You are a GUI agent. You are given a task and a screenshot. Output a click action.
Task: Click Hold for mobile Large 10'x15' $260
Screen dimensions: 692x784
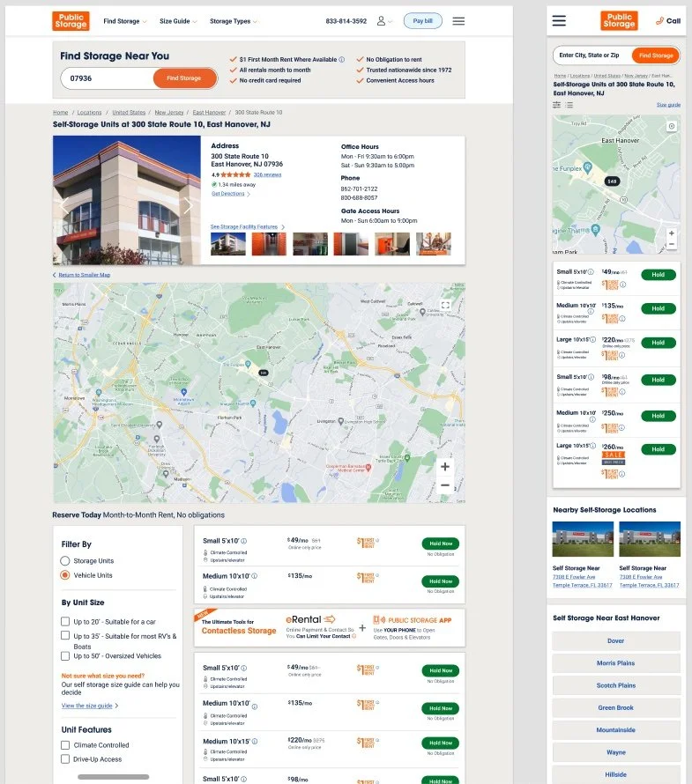click(x=658, y=449)
